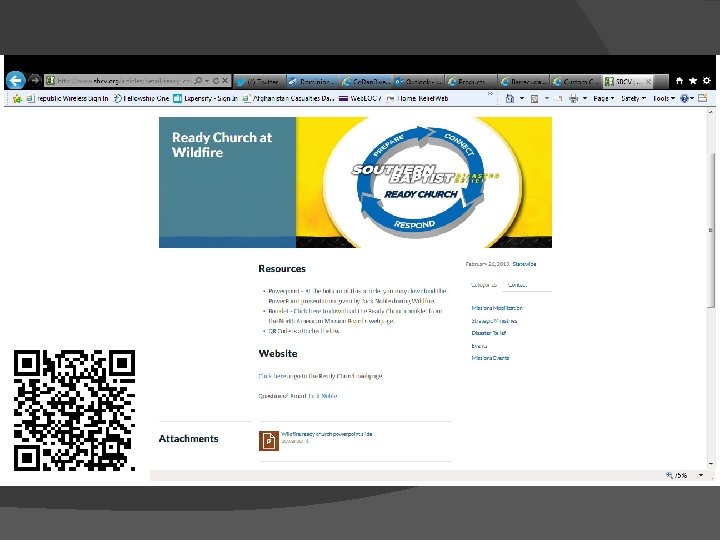Click the Print icon in command bar
This screenshot has height=540, width=720.
574,98
